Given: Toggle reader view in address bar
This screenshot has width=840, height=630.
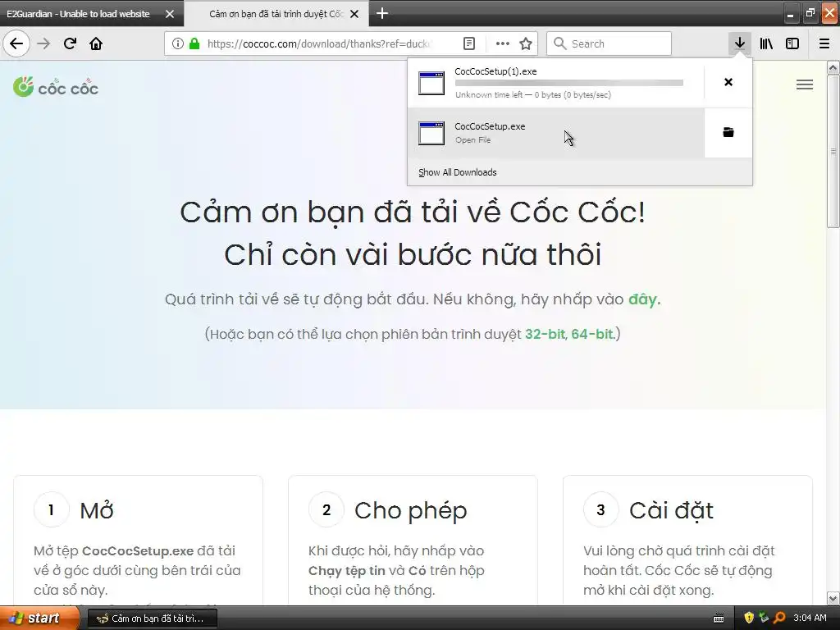Looking at the screenshot, I should click(468, 43).
